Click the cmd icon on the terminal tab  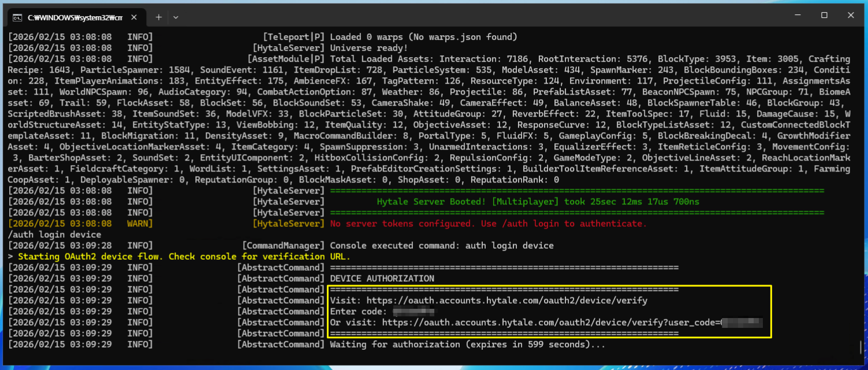tap(18, 17)
